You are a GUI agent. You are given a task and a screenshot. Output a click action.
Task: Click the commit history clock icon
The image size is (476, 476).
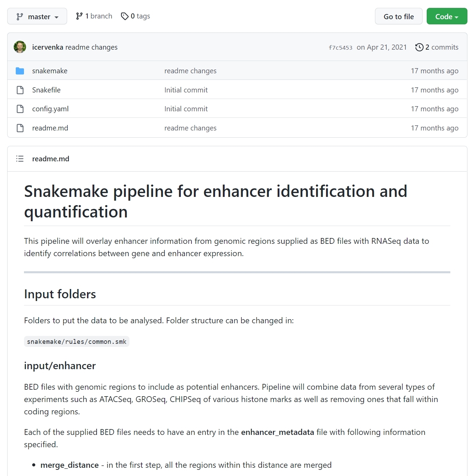(x=419, y=47)
